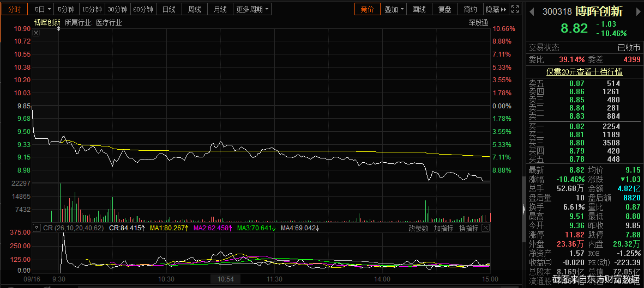This screenshot has height=288, width=644.
Task: Click the CR (26,10,20,40,62) indicator label
Action: (74, 228)
